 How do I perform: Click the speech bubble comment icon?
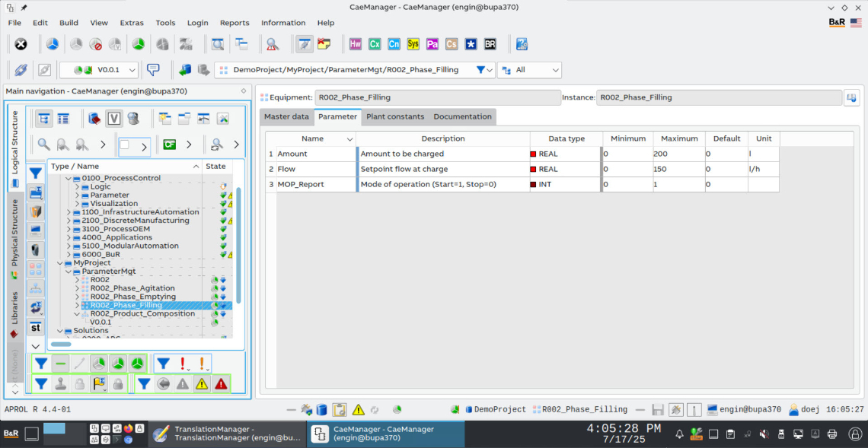click(x=153, y=70)
